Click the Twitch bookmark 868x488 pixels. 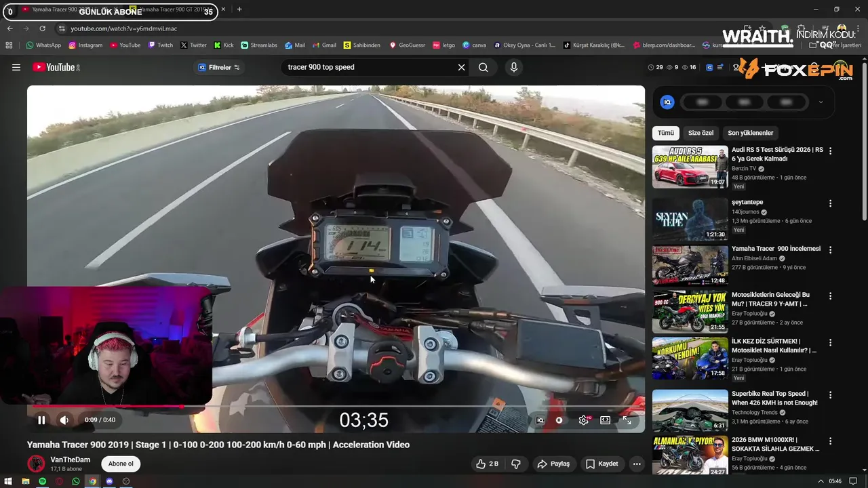[x=160, y=45]
